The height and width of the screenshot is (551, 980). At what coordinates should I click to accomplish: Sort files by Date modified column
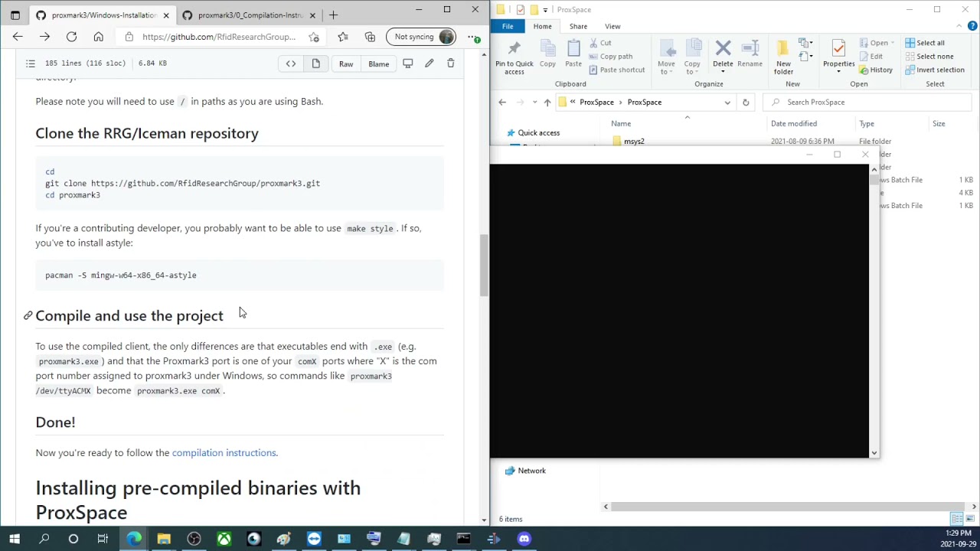coord(793,123)
